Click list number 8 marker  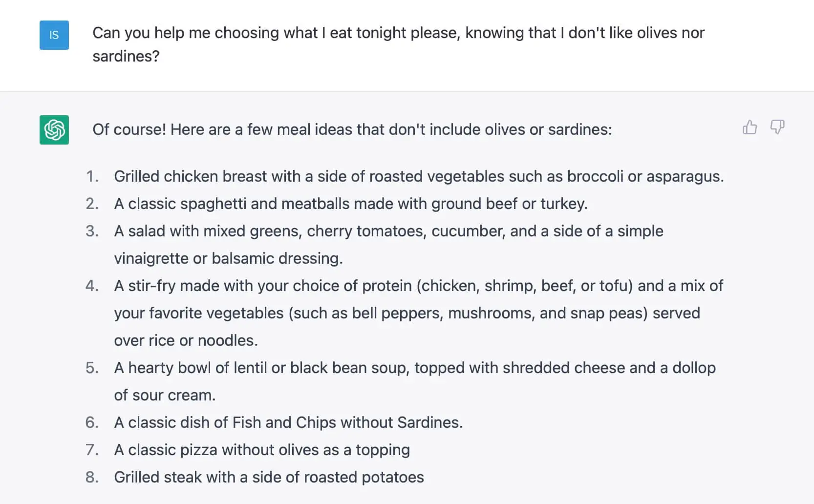pos(92,477)
